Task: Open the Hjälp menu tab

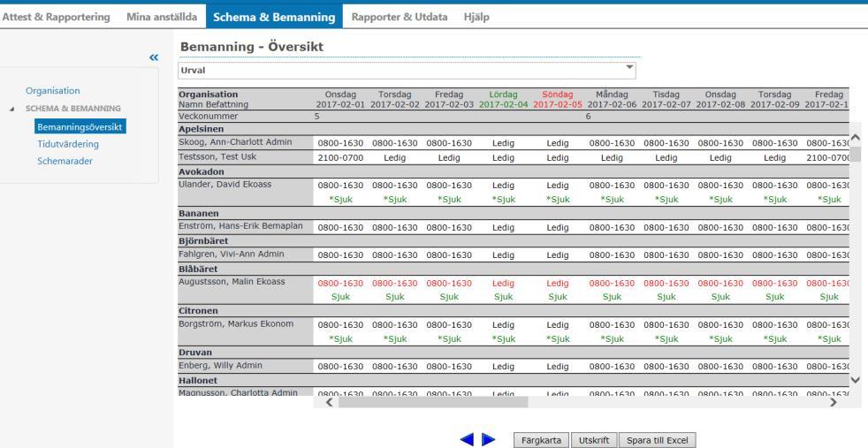Action: point(476,17)
